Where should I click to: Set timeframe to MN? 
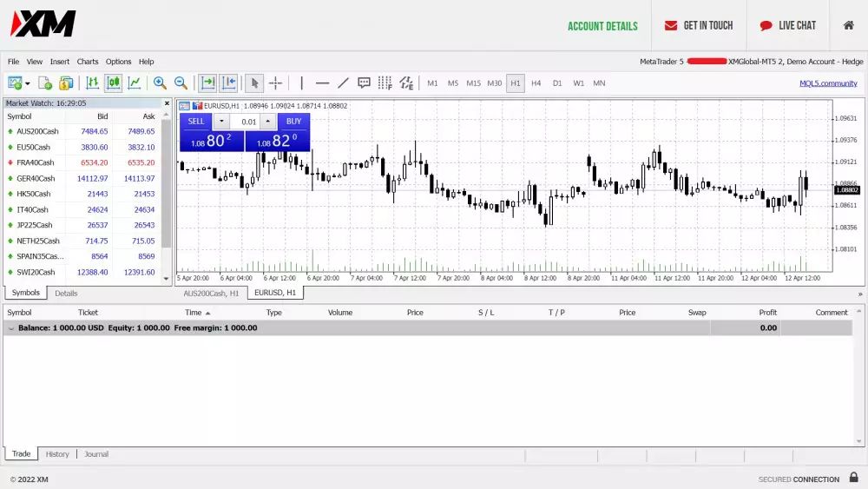[599, 83]
